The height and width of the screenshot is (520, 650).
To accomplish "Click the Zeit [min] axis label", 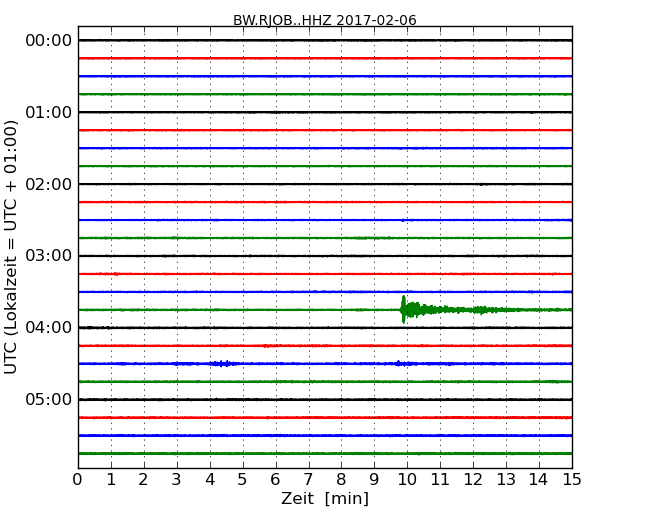I will [325, 498].
